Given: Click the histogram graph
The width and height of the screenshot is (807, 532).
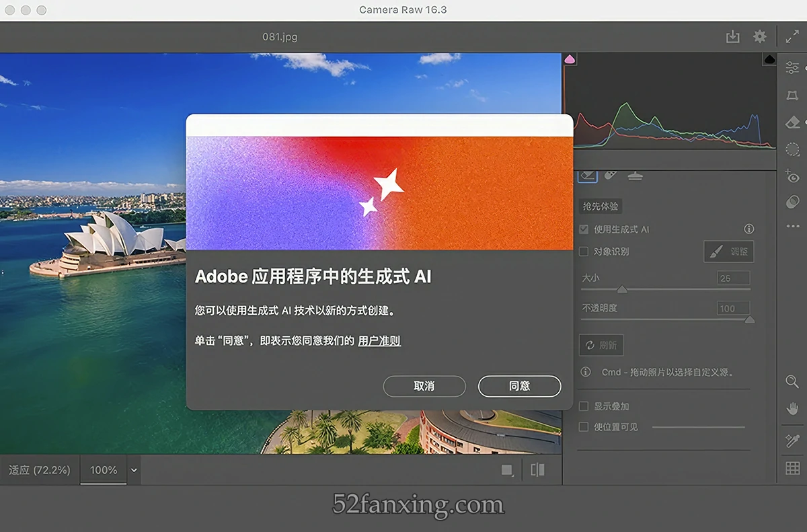Looking at the screenshot, I should click(670, 101).
